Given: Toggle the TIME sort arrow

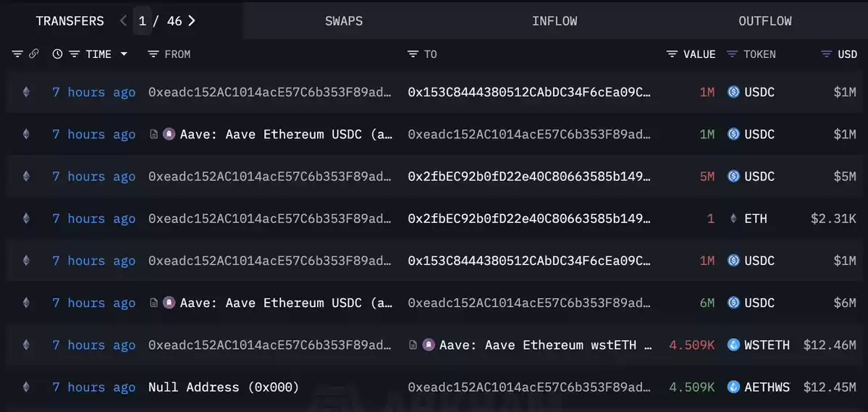Looking at the screenshot, I should point(124,54).
